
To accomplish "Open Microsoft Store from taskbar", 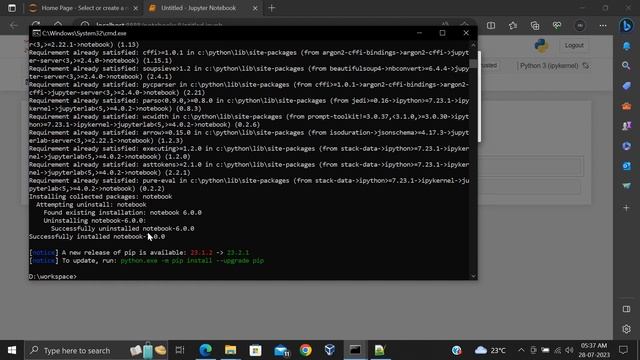I will (256, 350).
